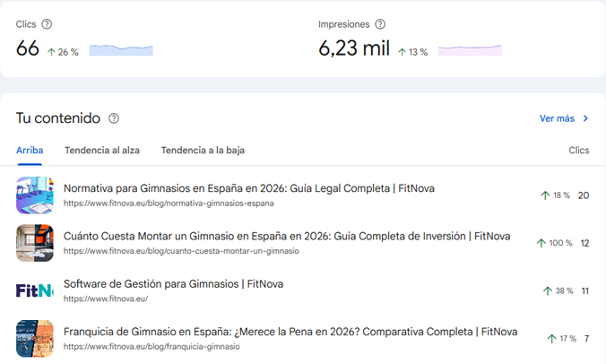
Task: Click the 20 clicks value for Normativa
Action: click(584, 195)
